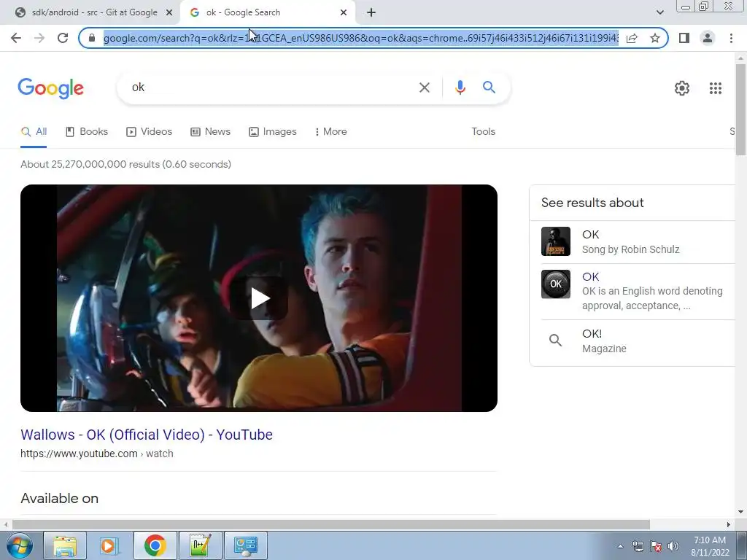The width and height of the screenshot is (747, 560).
Task: Select the ok - Google Search tab
Action: coord(266,12)
